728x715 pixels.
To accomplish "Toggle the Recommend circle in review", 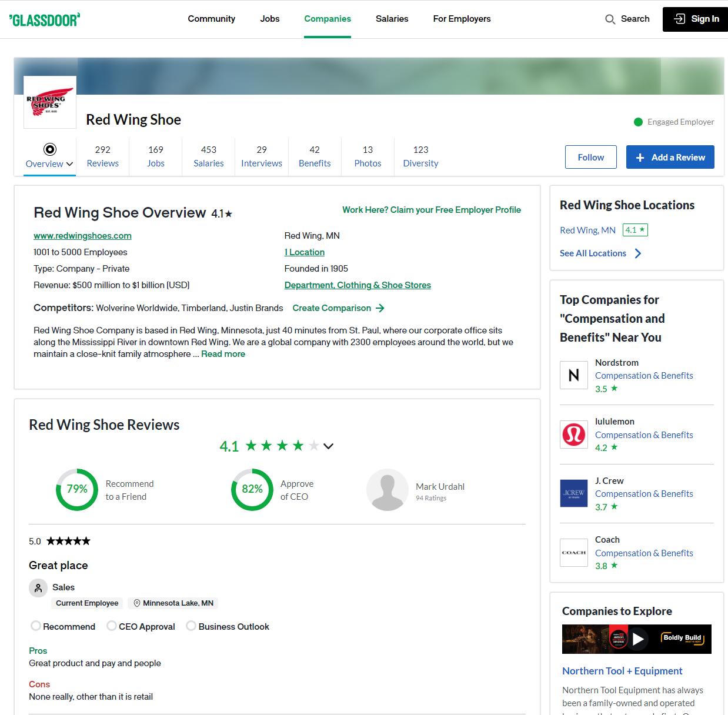I will tap(36, 626).
